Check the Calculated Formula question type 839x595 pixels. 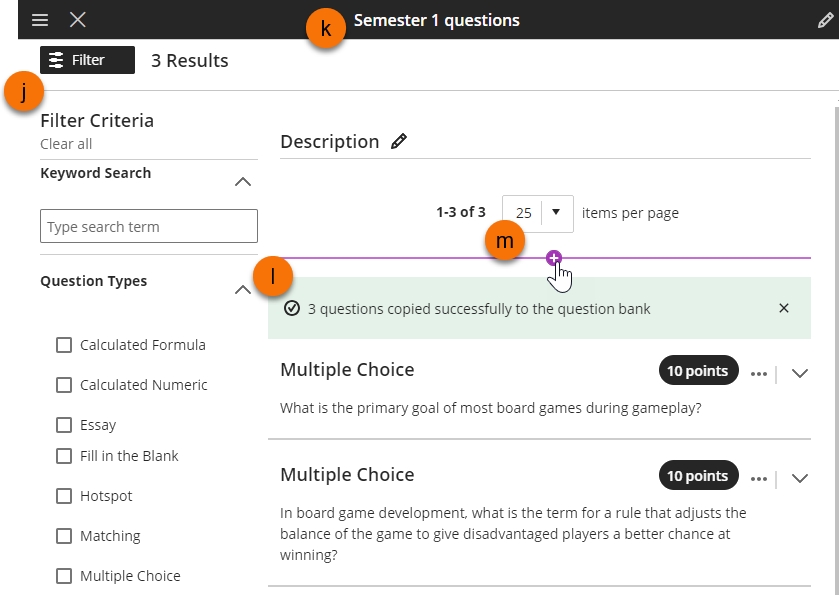click(x=64, y=345)
